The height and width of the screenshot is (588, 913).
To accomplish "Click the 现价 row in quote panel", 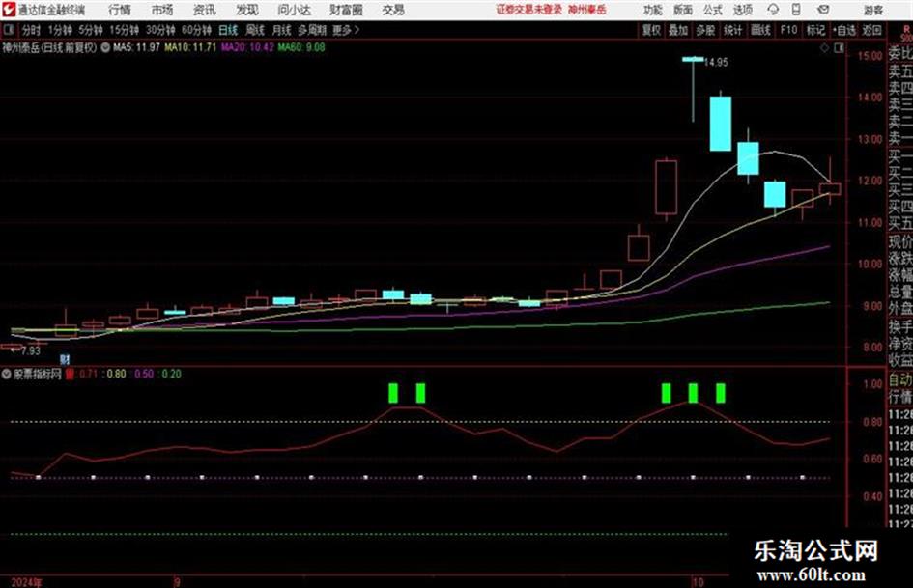I will [x=900, y=241].
